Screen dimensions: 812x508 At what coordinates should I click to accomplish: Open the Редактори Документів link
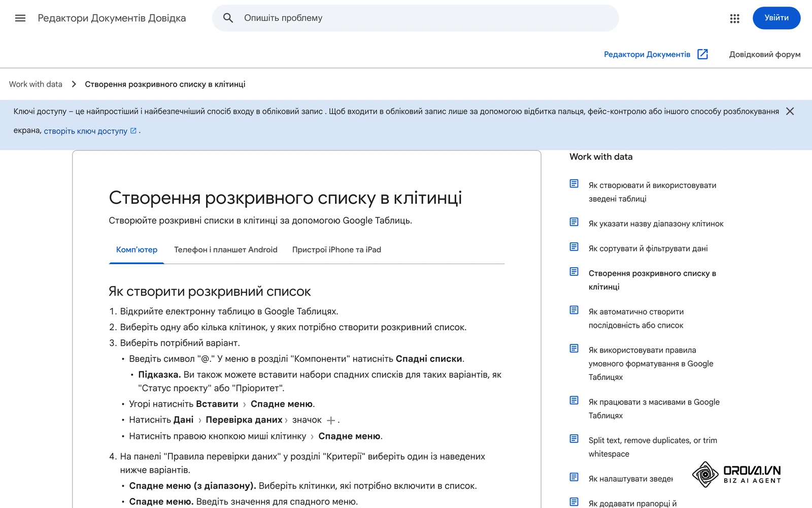(647, 54)
